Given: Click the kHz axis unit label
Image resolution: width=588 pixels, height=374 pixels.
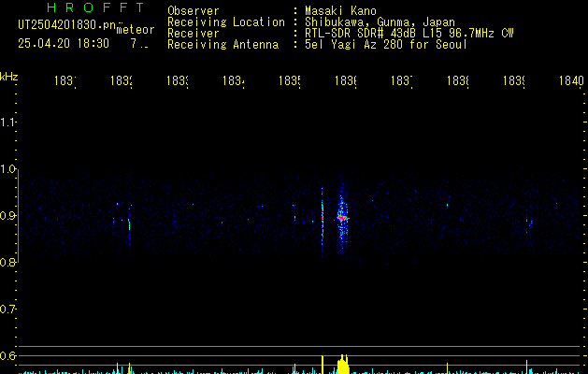Looking at the screenshot, I should 8,77.
